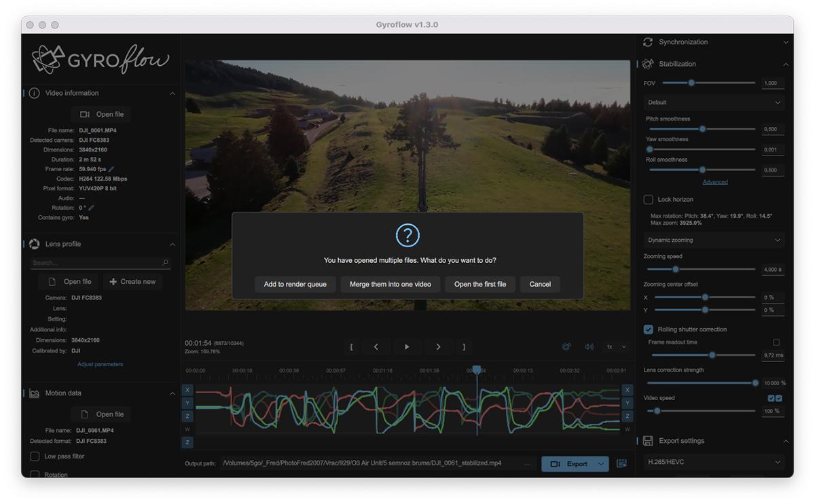Uncheck Rolling shutter correction
Screen dimensions: 815x504
tap(648, 329)
